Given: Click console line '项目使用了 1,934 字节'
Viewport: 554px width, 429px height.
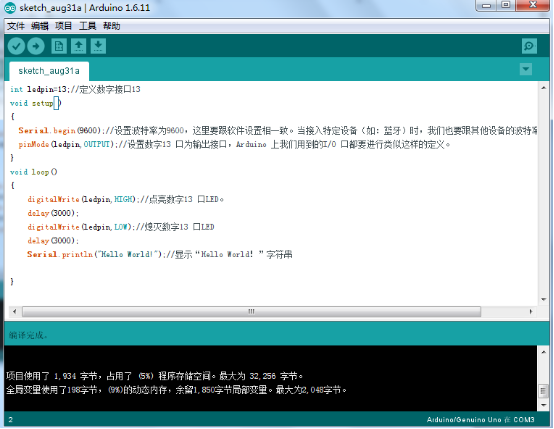Looking at the screenshot, I should click(154, 376).
